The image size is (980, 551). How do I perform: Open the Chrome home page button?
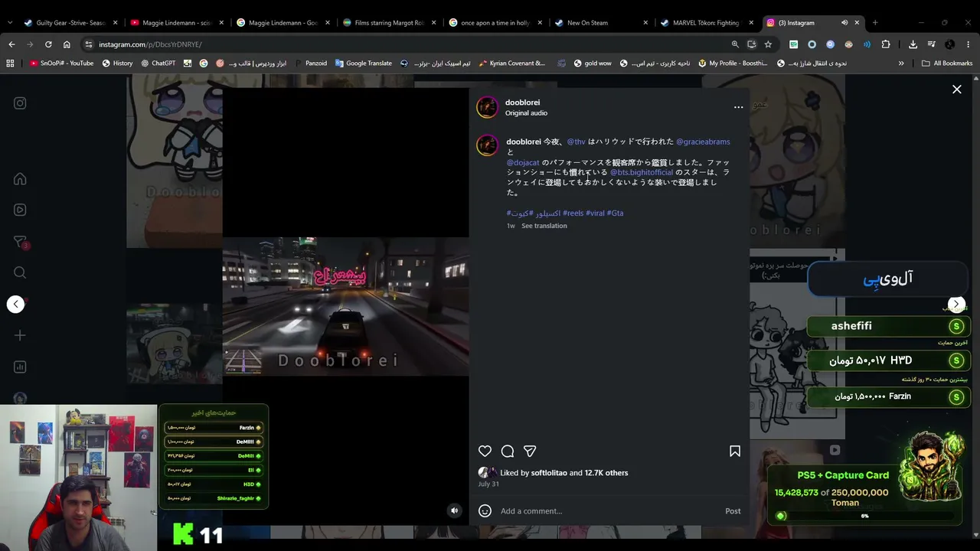tap(67, 44)
